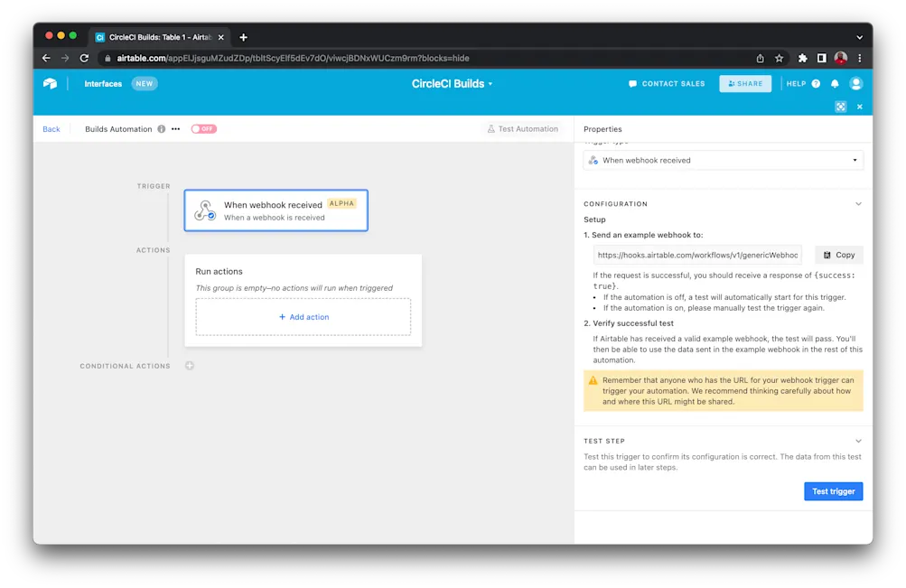906x588 pixels.
Task: Open your account avatar menu
Action: pos(855,83)
